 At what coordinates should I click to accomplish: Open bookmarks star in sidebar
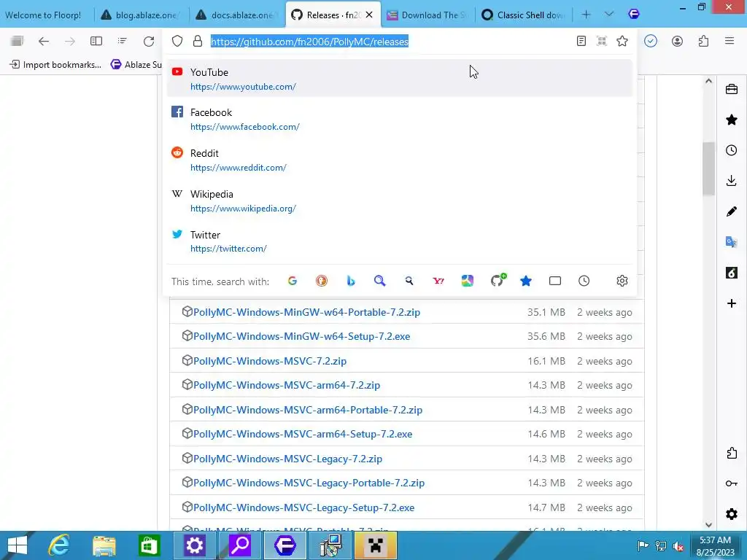pos(732,120)
